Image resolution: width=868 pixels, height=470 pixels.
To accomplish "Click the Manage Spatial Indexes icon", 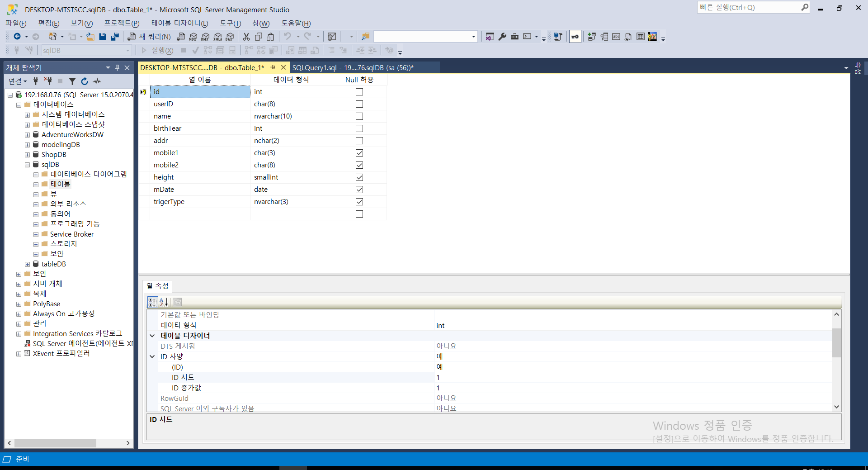I will (x=652, y=37).
